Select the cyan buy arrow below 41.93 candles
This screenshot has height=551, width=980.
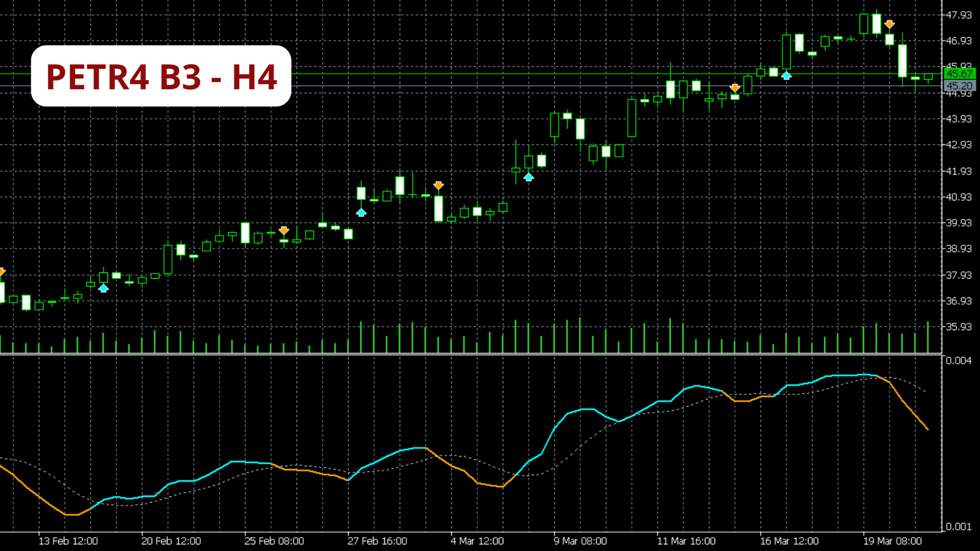point(529,177)
